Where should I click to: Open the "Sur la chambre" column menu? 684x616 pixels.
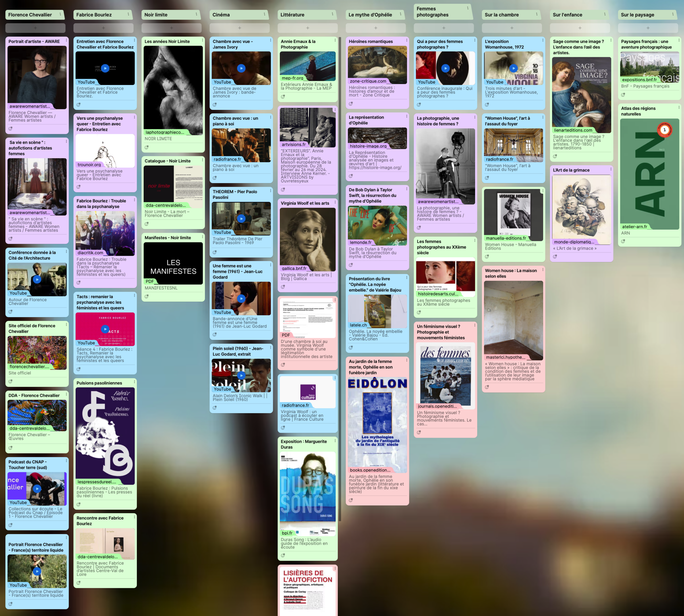click(537, 14)
